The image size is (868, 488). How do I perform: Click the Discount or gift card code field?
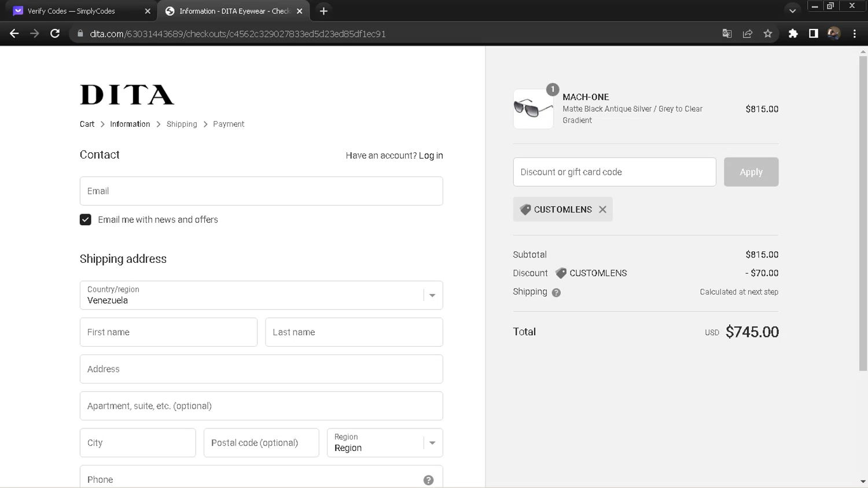pyautogui.click(x=615, y=172)
